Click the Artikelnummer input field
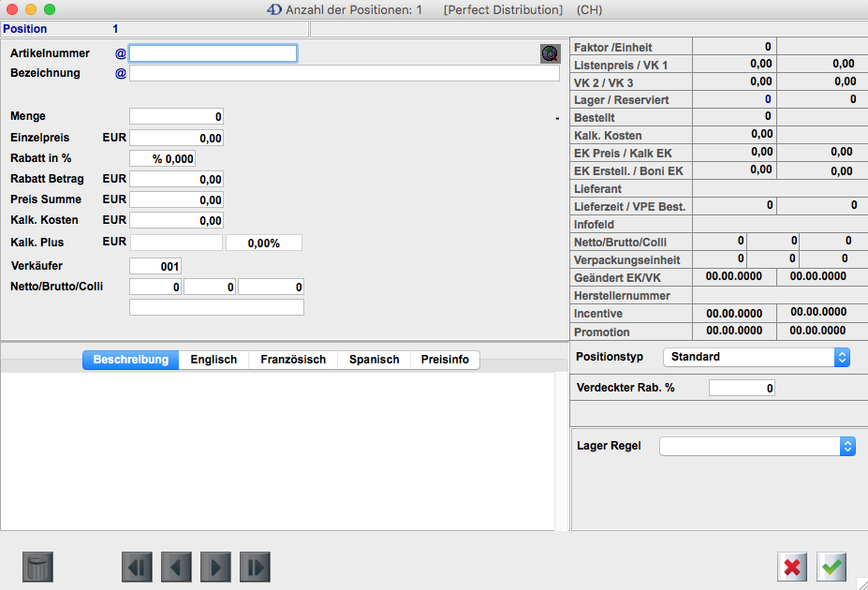868x590 pixels. tap(213, 53)
